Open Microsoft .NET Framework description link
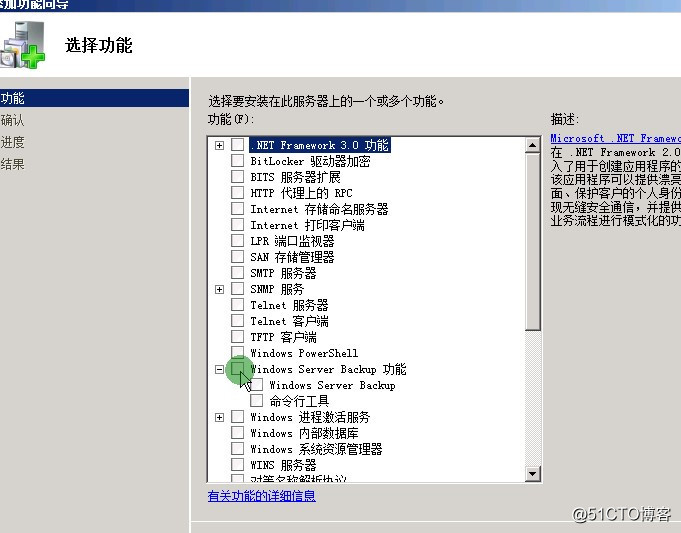This screenshot has width=681, height=533. (x=615, y=139)
